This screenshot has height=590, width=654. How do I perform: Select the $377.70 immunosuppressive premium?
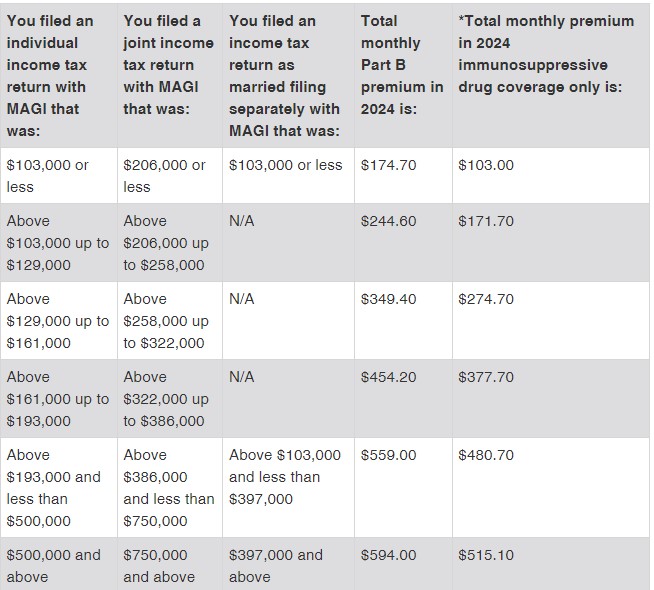tap(485, 377)
